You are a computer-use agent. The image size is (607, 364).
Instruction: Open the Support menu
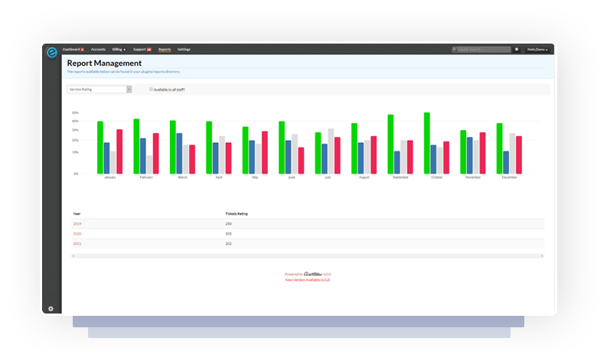139,50
